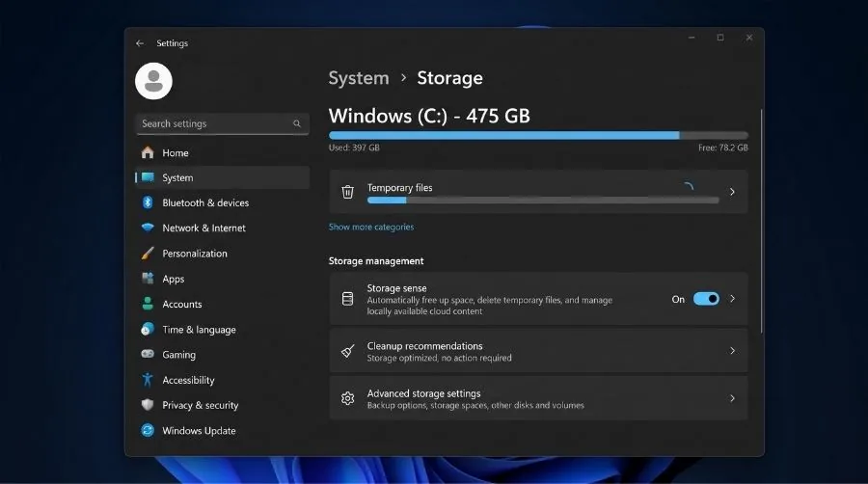Image resolution: width=868 pixels, height=484 pixels.
Task: Click the search magnifier icon
Action: pyautogui.click(x=297, y=123)
